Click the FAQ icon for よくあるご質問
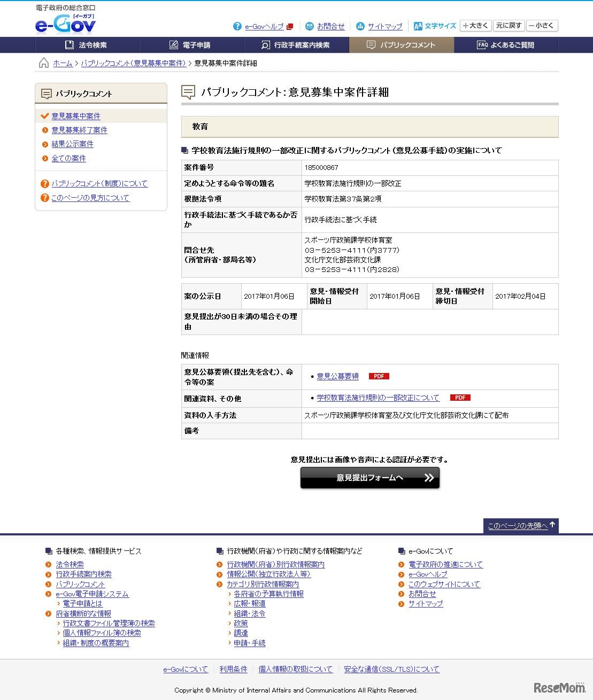This screenshot has height=700, width=593. pos(482,45)
